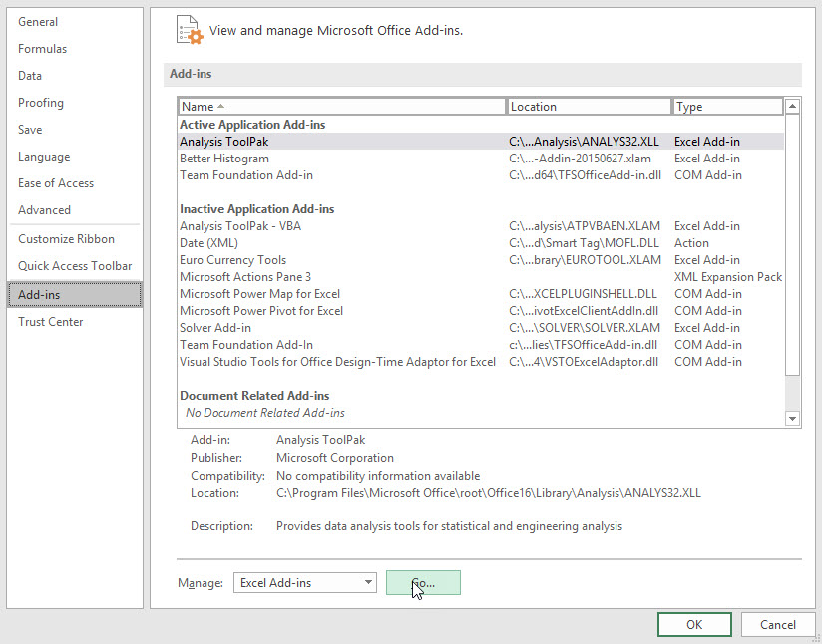Select Visual Studio Tools for Office adaptor row

[481, 362]
